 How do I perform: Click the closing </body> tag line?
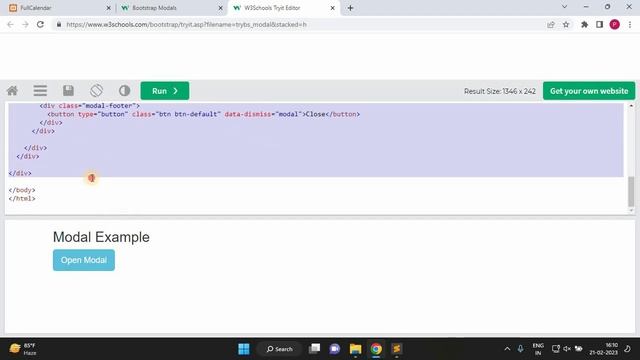point(22,190)
